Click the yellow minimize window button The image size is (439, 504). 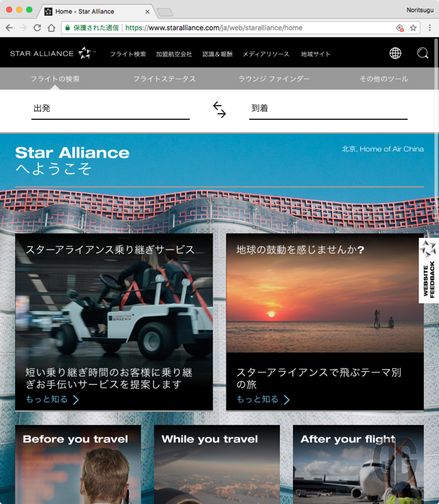click(x=19, y=10)
